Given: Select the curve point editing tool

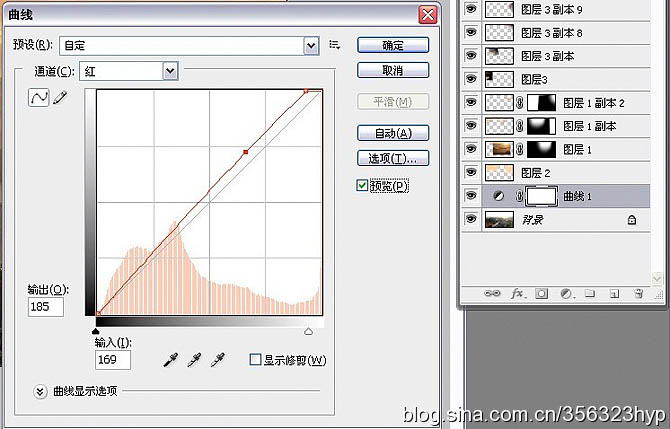Looking at the screenshot, I should [x=38, y=98].
